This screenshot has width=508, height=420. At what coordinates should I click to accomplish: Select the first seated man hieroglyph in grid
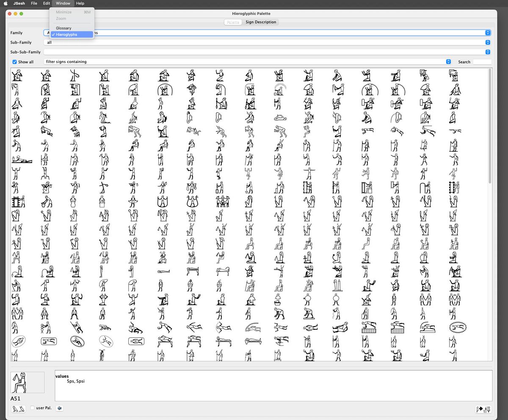point(17,75)
